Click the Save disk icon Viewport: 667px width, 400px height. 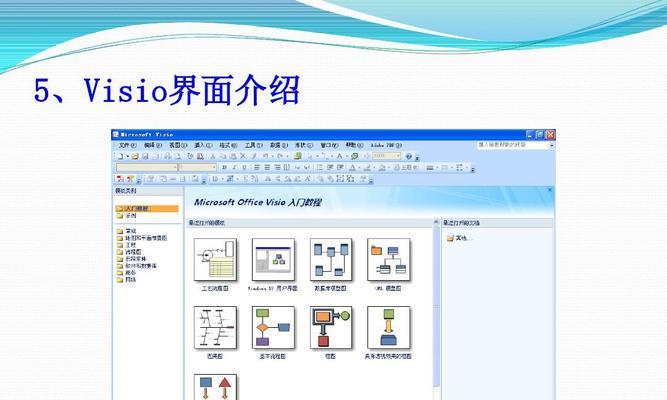(x=145, y=157)
